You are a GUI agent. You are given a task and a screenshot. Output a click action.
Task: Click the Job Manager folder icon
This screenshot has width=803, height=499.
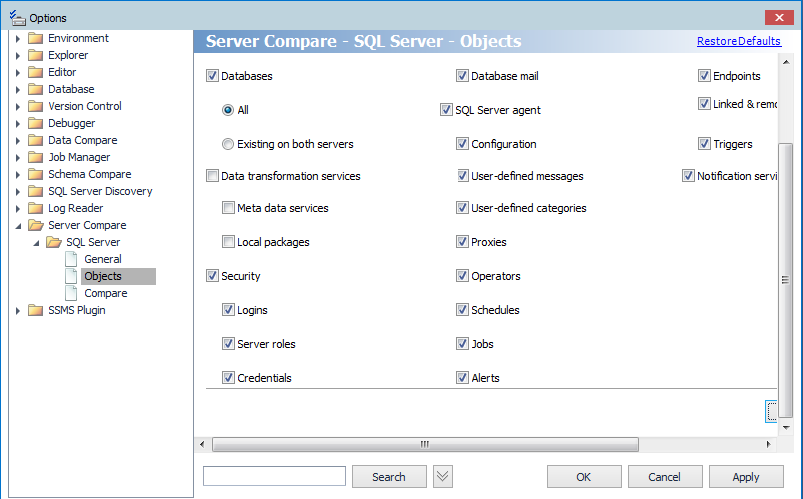tap(35, 157)
